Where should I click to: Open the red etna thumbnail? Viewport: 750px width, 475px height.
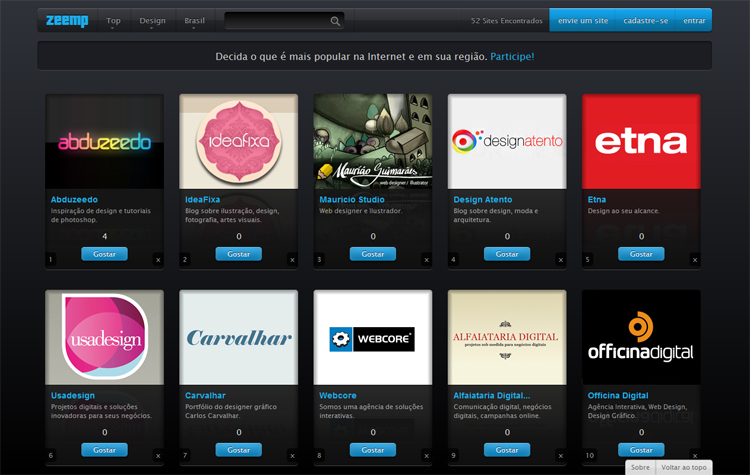(641, 142)
